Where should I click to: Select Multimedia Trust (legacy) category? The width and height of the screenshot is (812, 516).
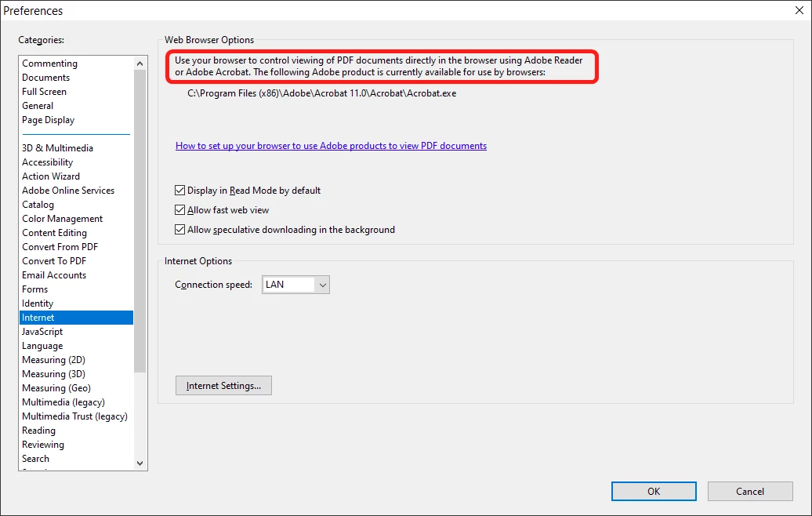point(76,416)
